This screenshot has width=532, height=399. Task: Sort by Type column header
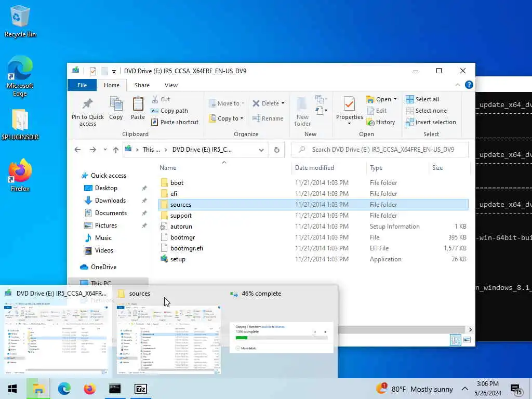pyautogui.click(x=376, y=168)
